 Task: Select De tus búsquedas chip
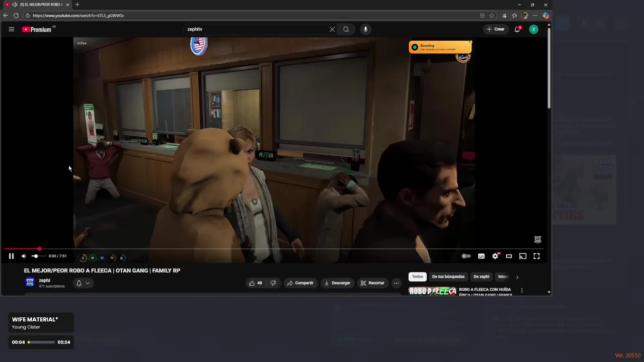tap(448, 277)
